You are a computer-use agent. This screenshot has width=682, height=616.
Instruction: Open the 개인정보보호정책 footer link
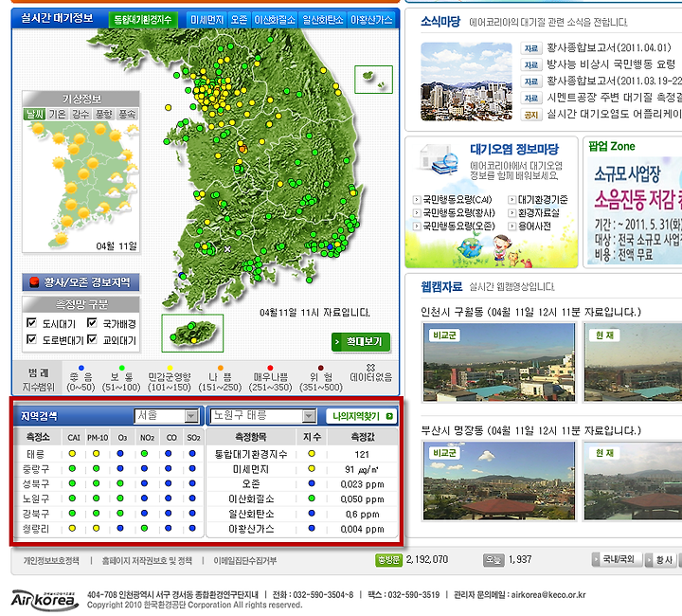point(51,561)
